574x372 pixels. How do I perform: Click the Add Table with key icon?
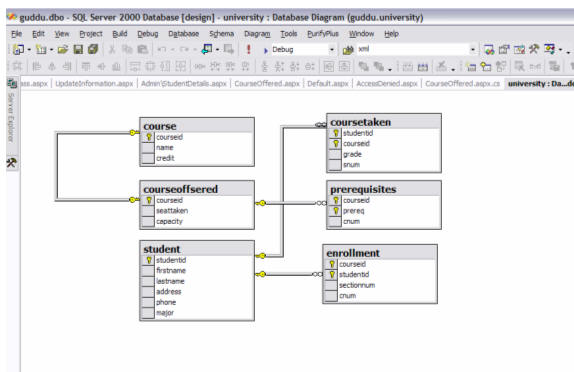click(x=486, y=67)
